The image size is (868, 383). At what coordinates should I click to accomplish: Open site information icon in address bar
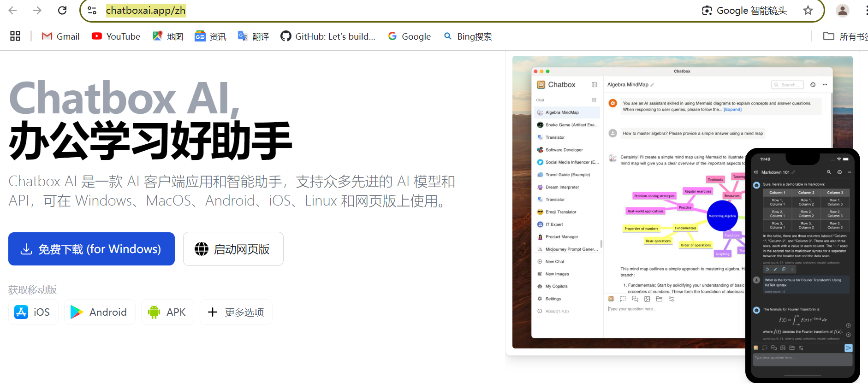point(92,10)
